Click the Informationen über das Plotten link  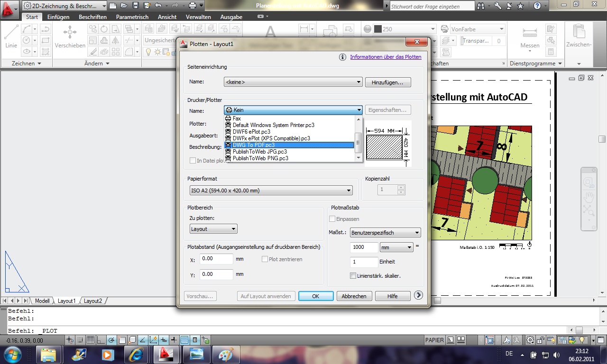tap(386, 57)
